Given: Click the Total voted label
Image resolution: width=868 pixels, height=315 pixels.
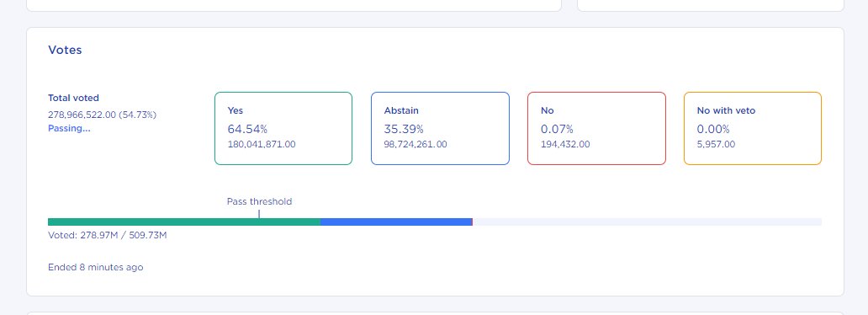Looking at the screenshot, I should [74, 99].
